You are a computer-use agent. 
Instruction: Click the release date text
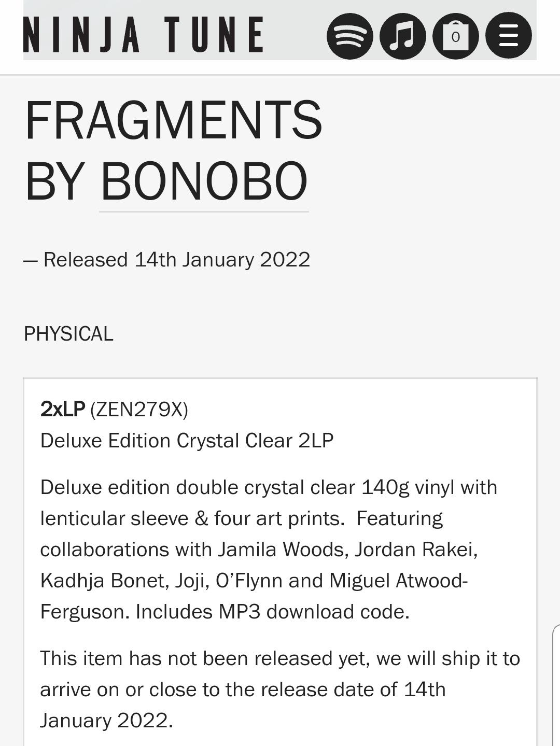pos(167,260)
